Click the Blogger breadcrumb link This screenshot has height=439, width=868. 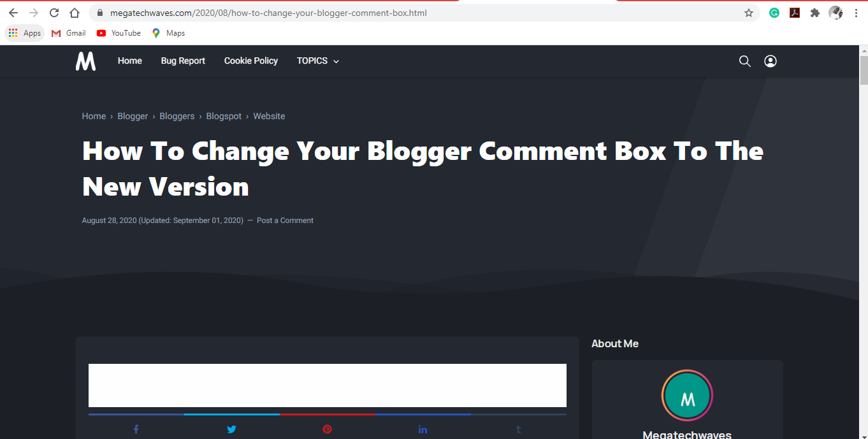coord(133,116)
